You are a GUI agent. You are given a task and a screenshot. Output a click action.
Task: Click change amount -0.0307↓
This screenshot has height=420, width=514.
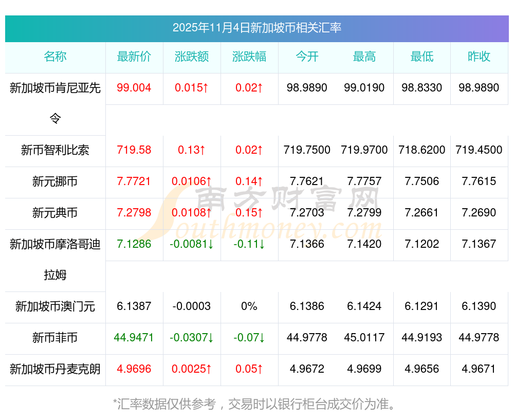tap(191, 337)
